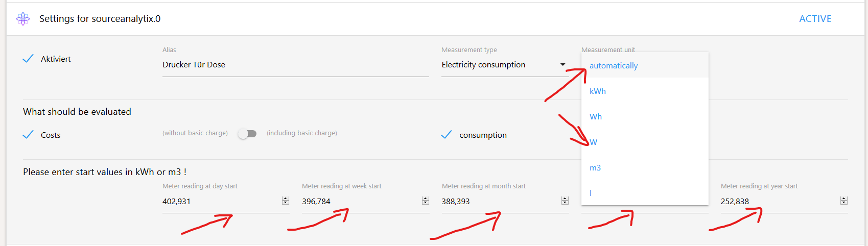This screenshot has width=868, height=246.
Task: Click the ACTIVE link
Action: [815, 19]
